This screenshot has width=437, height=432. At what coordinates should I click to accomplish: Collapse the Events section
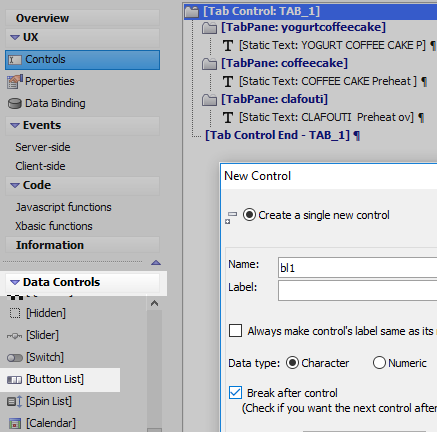coord(15,125)
